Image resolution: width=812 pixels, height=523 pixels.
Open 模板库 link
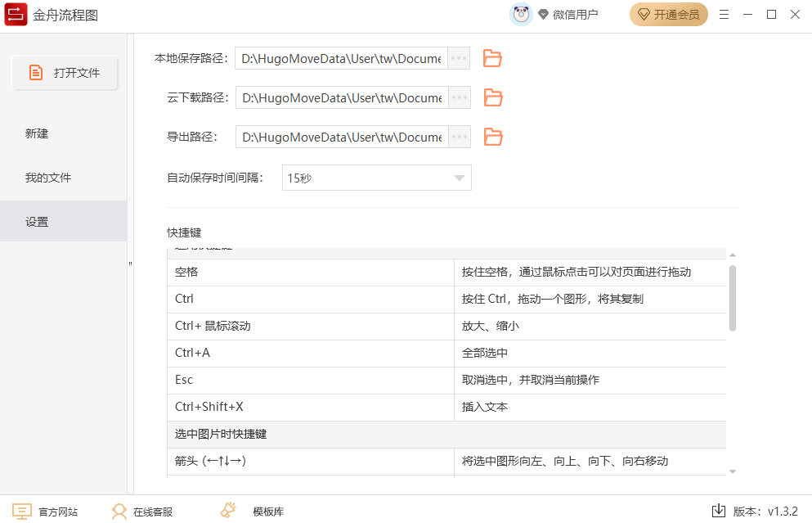tap(268, 512)
